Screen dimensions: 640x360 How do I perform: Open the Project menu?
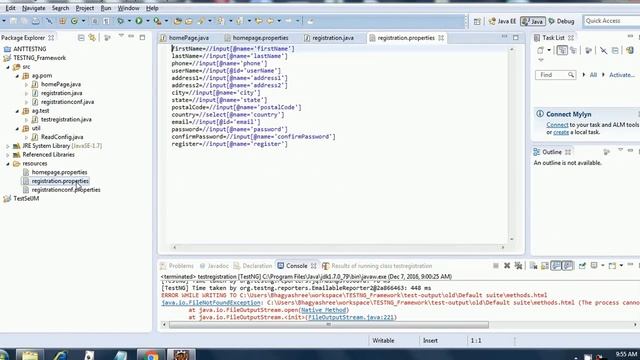(84, 8)
